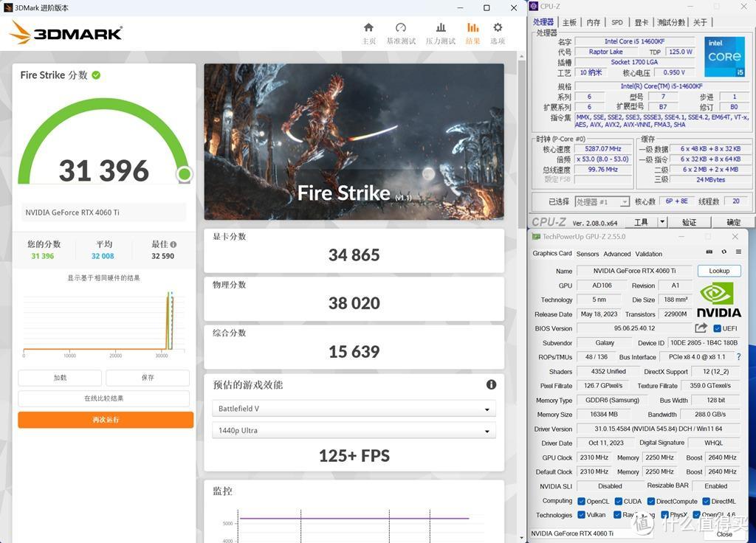The image size is (756, 543).
Task: Click the average score value 32 008
Action: (x=103, y=256)
